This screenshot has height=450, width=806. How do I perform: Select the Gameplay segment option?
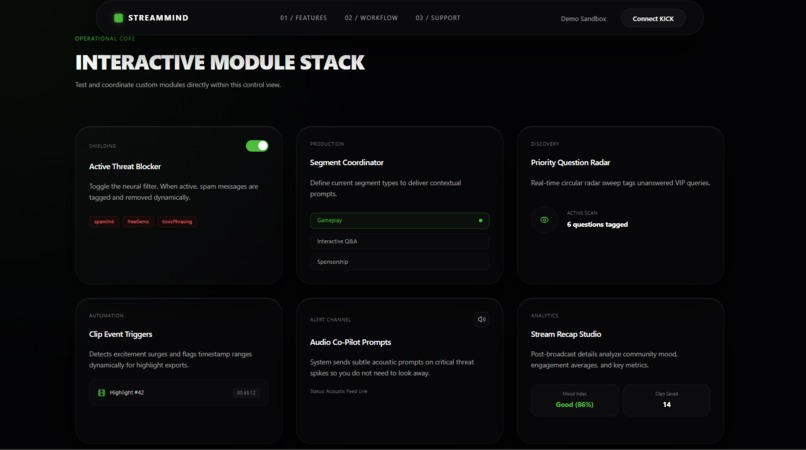pyautogui.click(x=399, y=221)
